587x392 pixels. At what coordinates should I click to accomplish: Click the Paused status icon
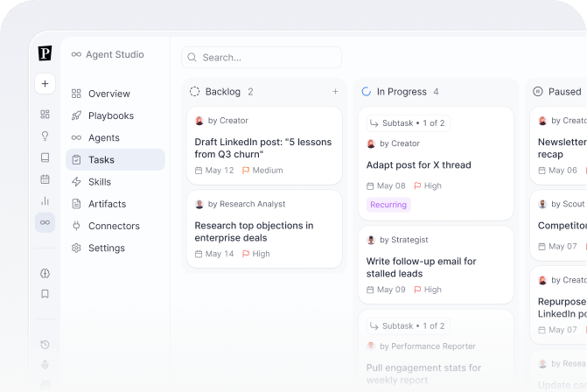point(538,92)
